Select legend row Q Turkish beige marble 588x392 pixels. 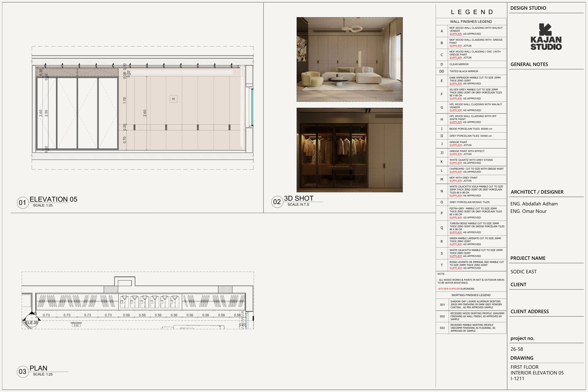(x=471, y=228)
